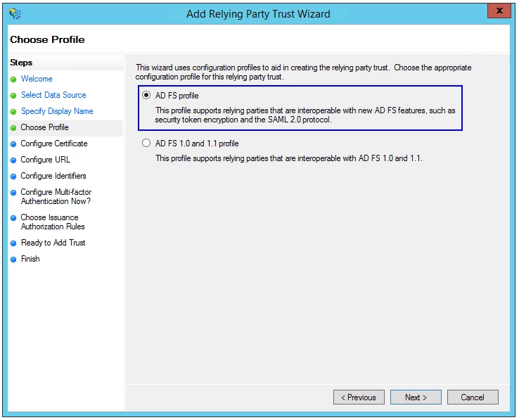Go to Select Data Source step
Viewport: 519px width, 420px height.
point(53,95)
